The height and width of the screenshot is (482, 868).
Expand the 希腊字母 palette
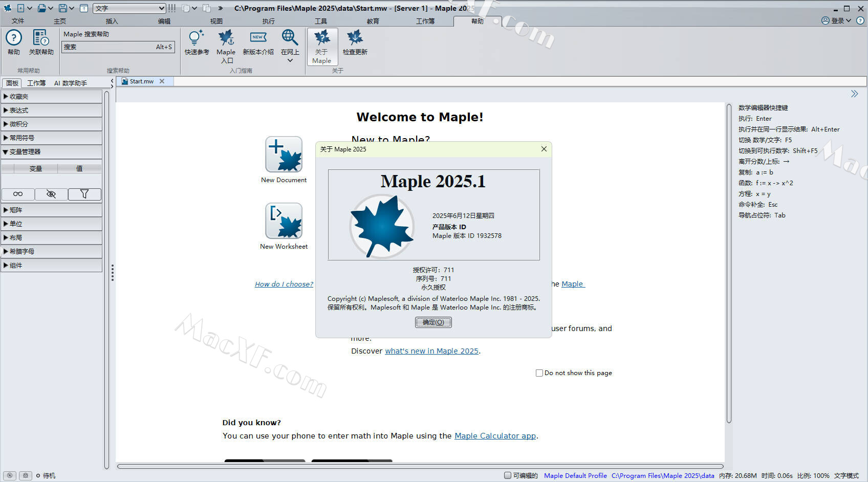click(x=52, y=252)
